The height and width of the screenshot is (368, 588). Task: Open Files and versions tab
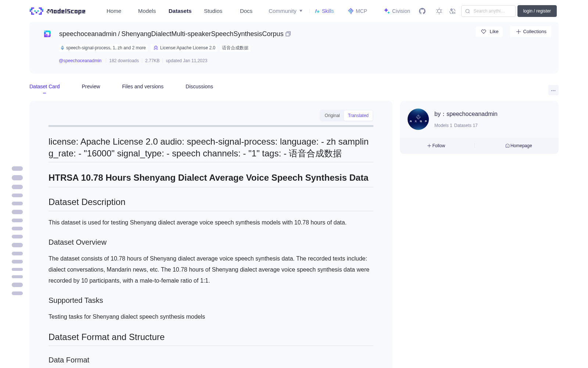click(x=143, y=86)
